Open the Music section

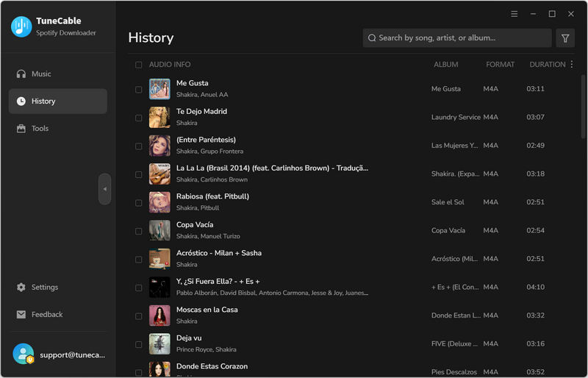[x=58, y=74]
